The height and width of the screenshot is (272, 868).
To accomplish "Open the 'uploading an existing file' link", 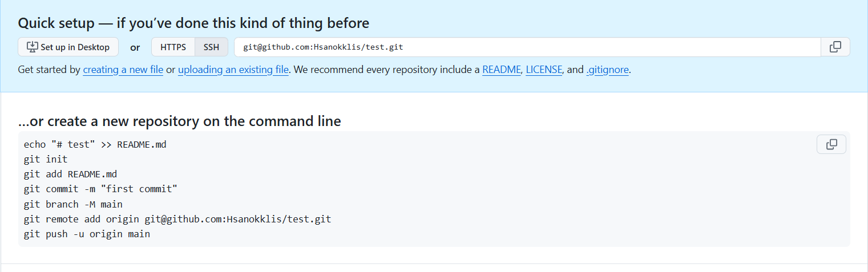I will point(233,70).
